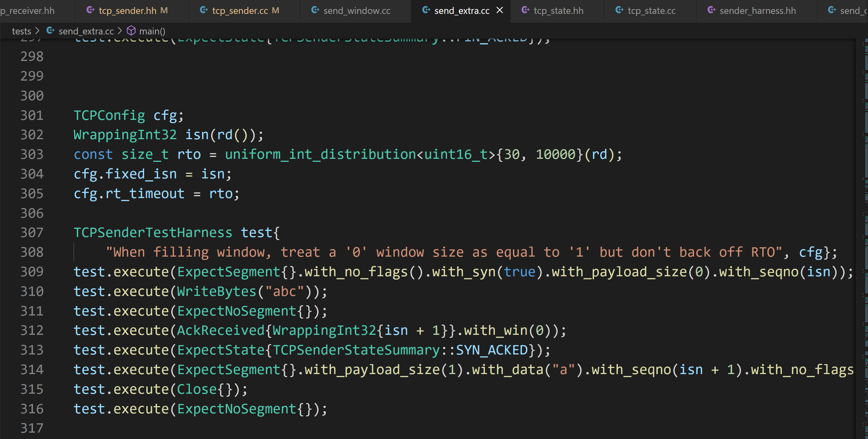
Task: Open the tests folder breadcrumb
Action: (21, 31)
